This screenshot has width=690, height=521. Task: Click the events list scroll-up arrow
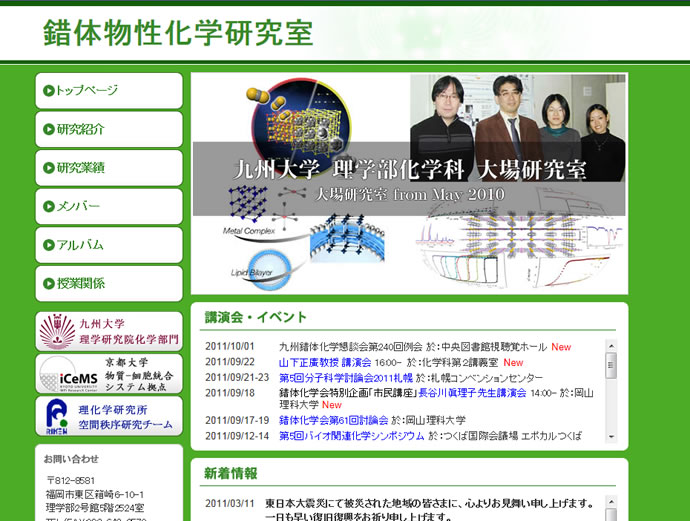[x=611, y=346]
